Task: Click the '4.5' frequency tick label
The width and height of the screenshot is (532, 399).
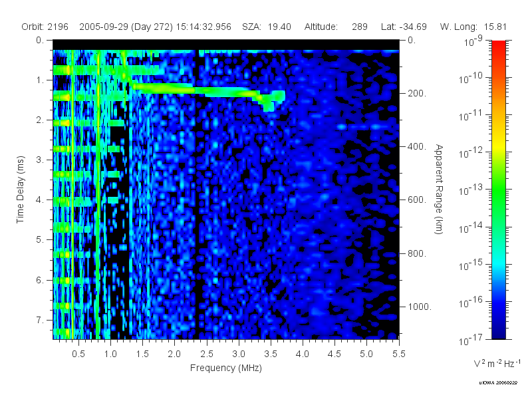Action: pyautogui.click(x=334, y=354)
